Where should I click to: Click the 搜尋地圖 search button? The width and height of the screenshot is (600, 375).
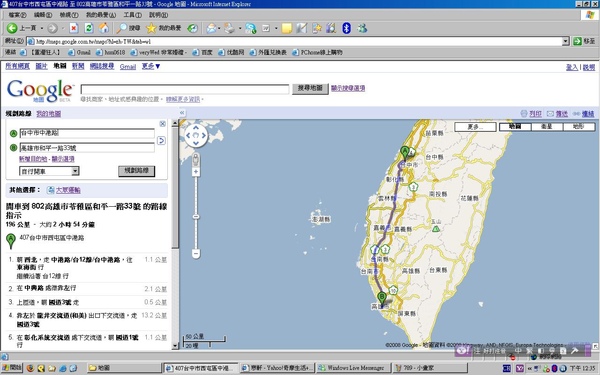coord(310,88)
